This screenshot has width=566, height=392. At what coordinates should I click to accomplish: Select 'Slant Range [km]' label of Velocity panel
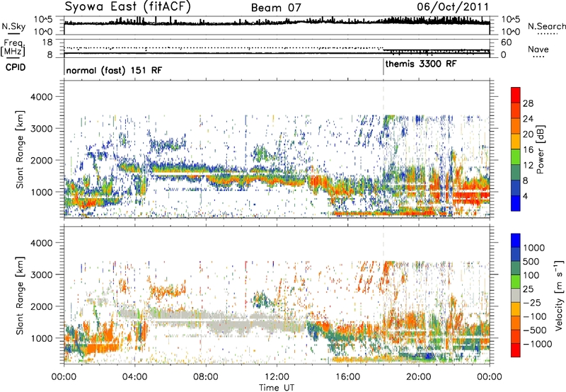point(20,296)
